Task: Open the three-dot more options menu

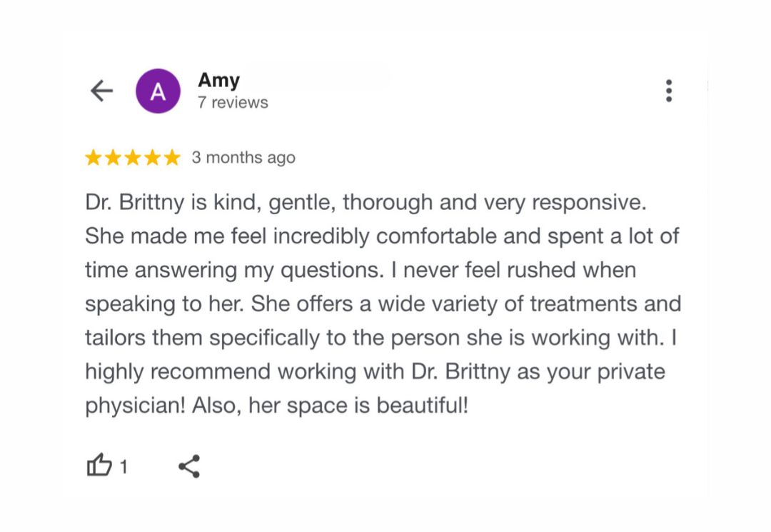Action: [668, 91]
